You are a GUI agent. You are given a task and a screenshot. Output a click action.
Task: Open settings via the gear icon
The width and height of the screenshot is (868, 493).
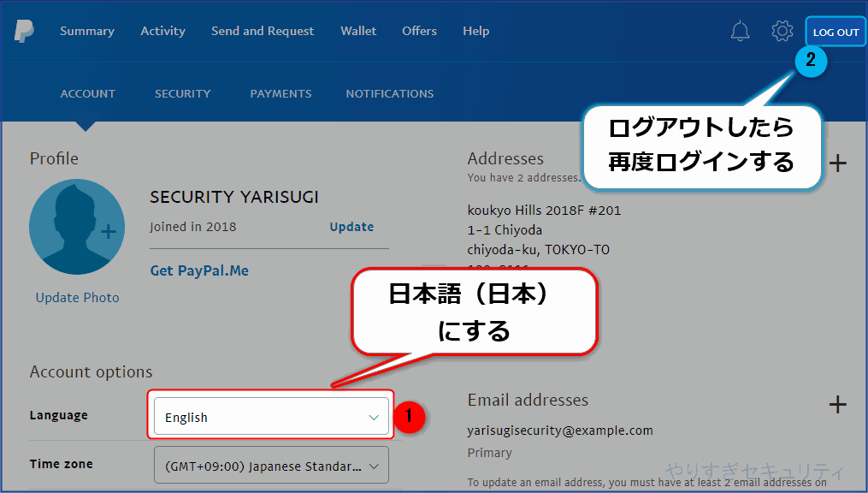(x=782, y=31)
